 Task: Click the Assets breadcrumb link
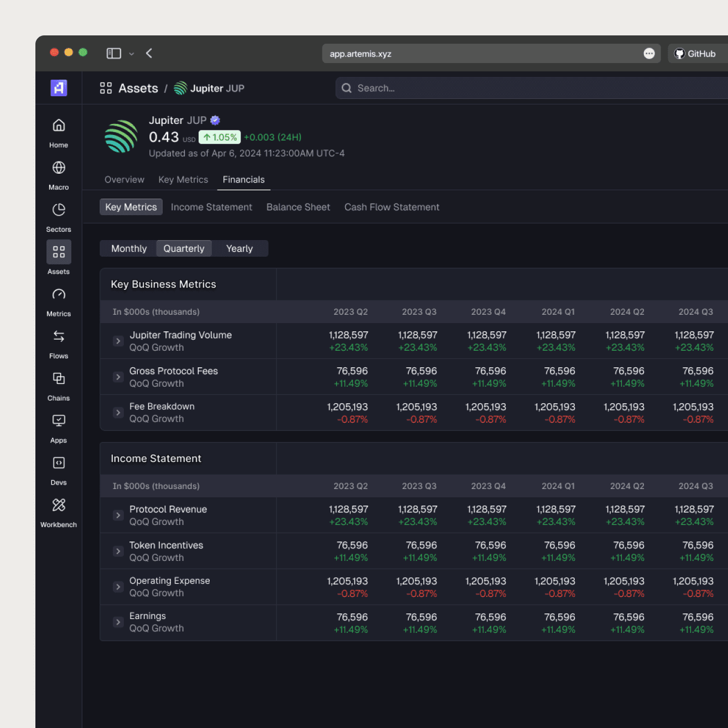coord(138,88)
